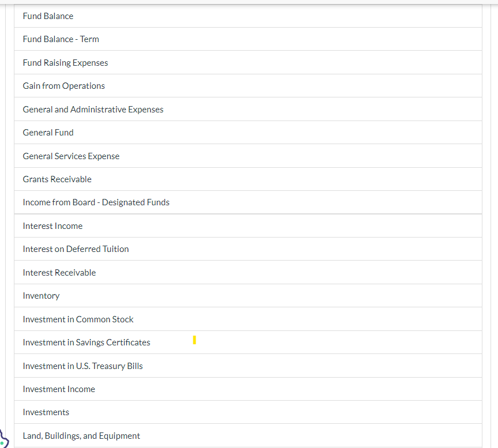Click Land, Buildings, and Equipment
The width and height of the screenshot is (498, 448).
pyautogui.click(x=81, y=435)
